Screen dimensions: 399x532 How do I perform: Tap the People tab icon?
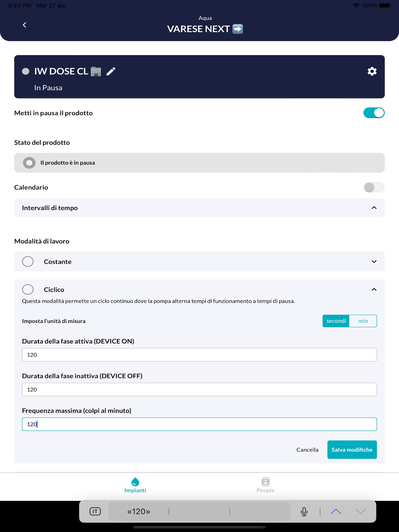point(265,482)
